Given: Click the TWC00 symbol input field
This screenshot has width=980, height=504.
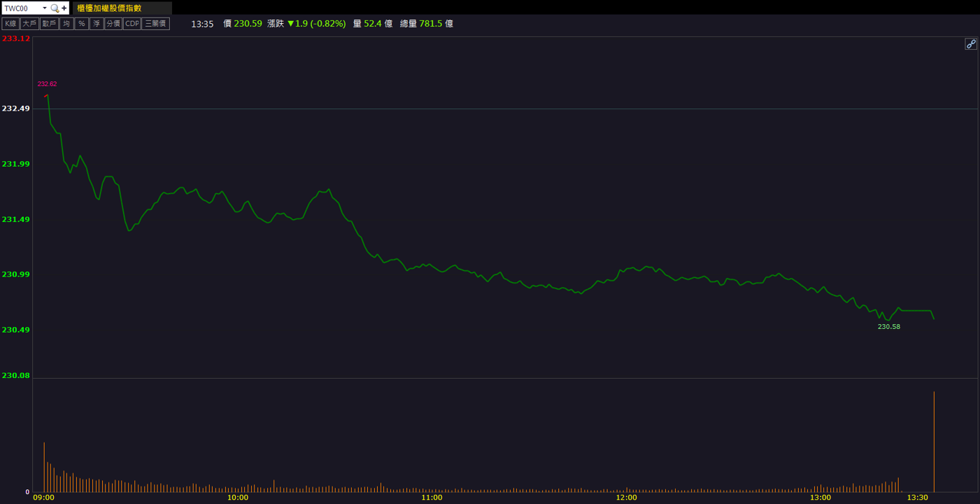Looking at the screenshot, I should pos(22,8).
